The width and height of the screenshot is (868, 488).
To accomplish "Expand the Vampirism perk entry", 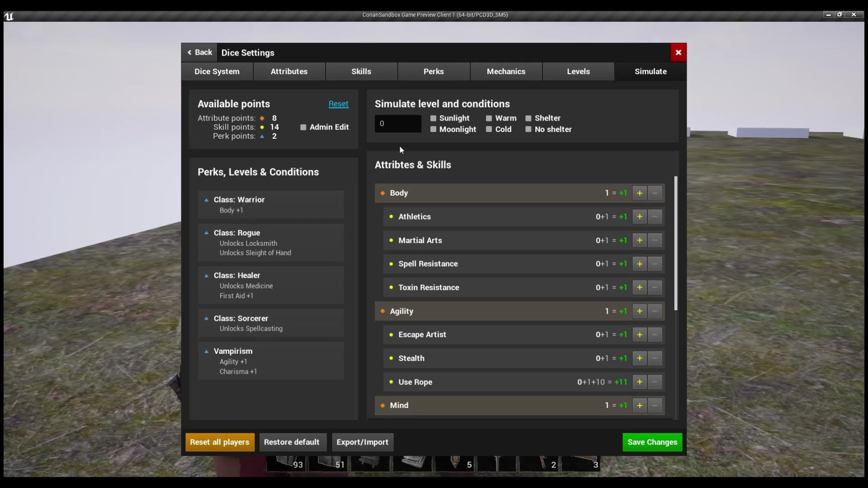I will 207,351.
